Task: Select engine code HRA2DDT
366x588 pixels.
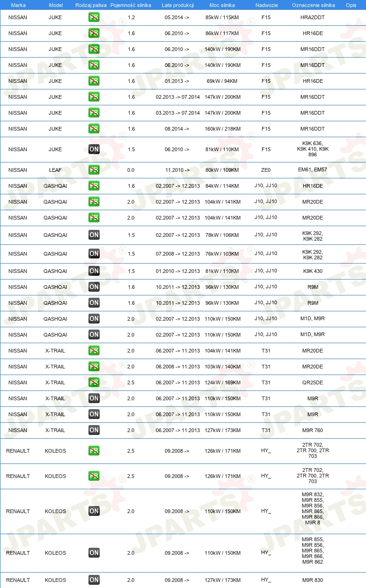Action: 313,17
